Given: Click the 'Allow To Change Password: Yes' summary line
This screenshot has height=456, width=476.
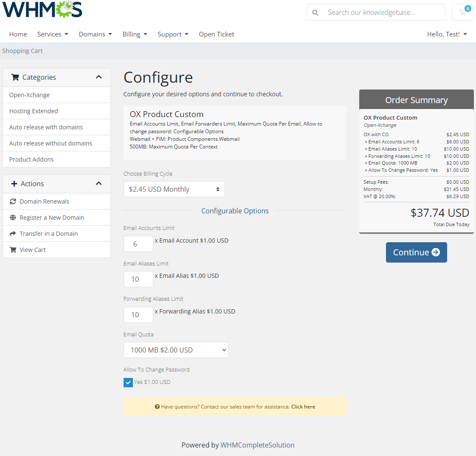Looking at the screenshot, I should 417,171.
